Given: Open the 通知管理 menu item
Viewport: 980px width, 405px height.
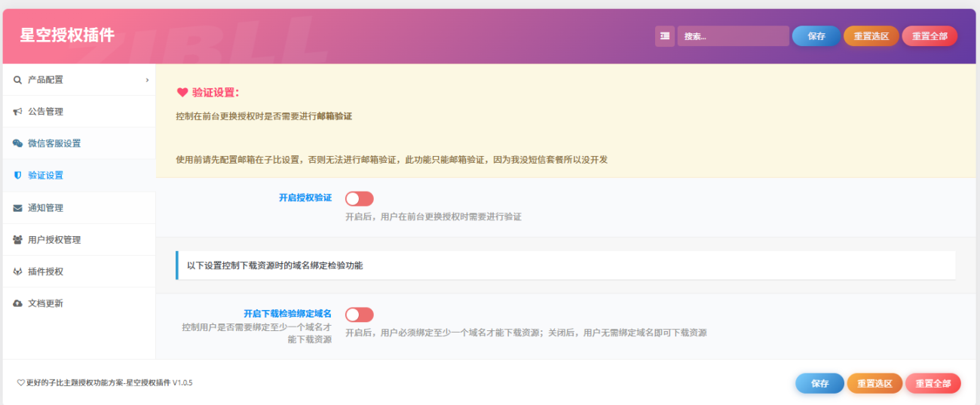Looking at the screenshot, I should pos(46,208).
